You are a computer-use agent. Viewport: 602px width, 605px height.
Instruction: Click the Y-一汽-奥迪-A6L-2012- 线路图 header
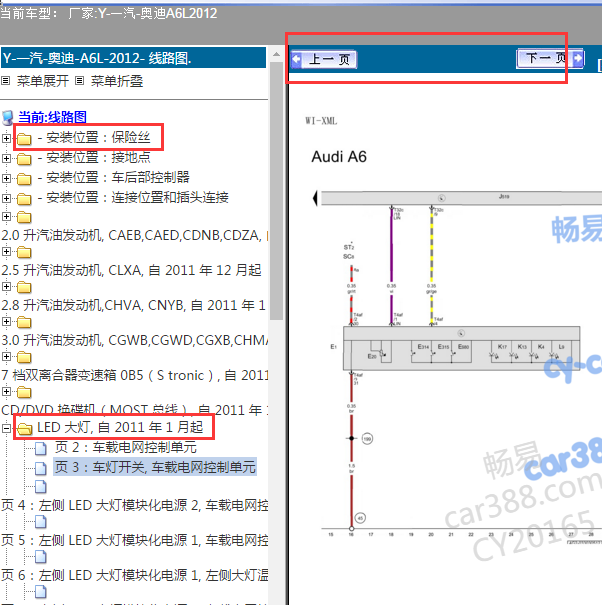(x=133, y=58)
